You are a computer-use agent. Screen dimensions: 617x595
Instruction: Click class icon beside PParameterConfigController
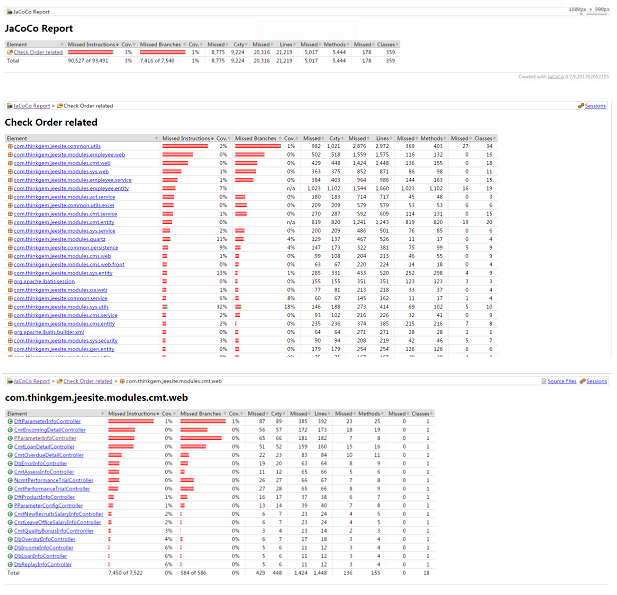10,506
